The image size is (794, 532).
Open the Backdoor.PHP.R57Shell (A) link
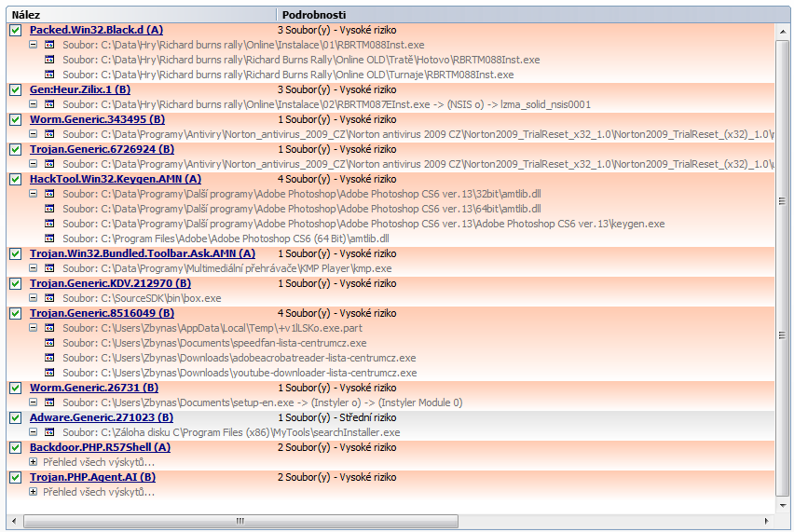(x=101, y=447)
